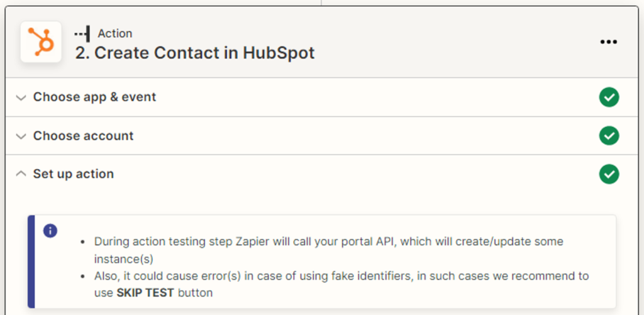Click the orange HubSpot app logo

tap(41, 42)
